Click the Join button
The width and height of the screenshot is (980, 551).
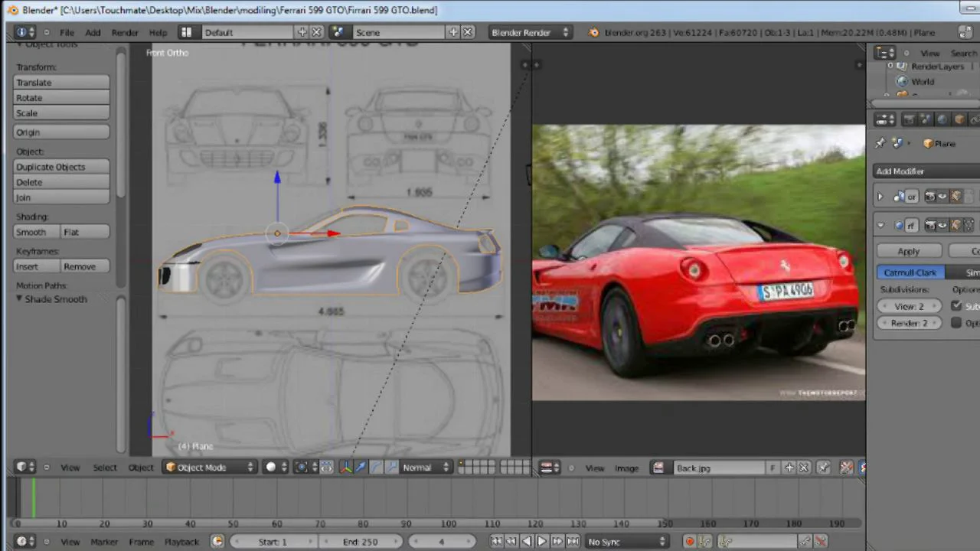(x=61, y=197)
